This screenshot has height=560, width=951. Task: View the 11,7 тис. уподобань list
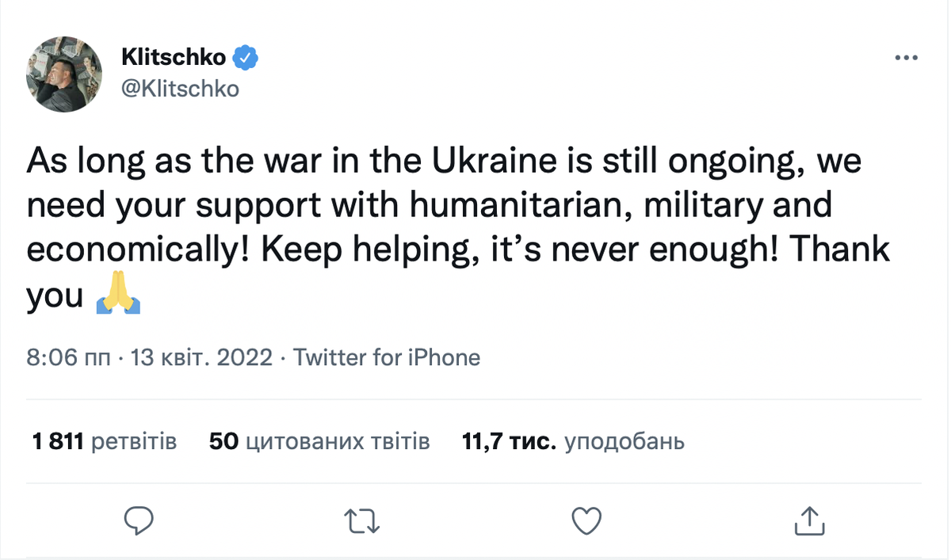point(572,441)
